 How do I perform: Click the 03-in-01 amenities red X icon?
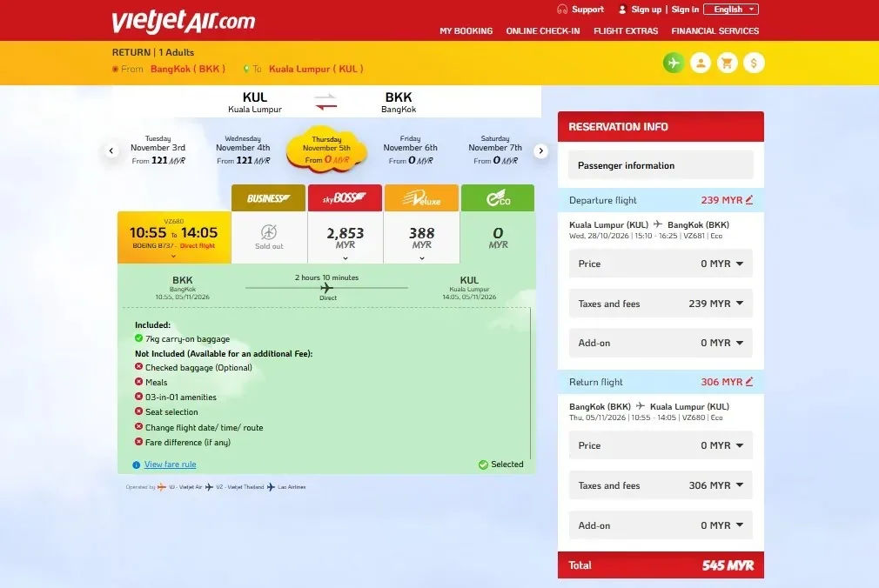pos(138,397)
